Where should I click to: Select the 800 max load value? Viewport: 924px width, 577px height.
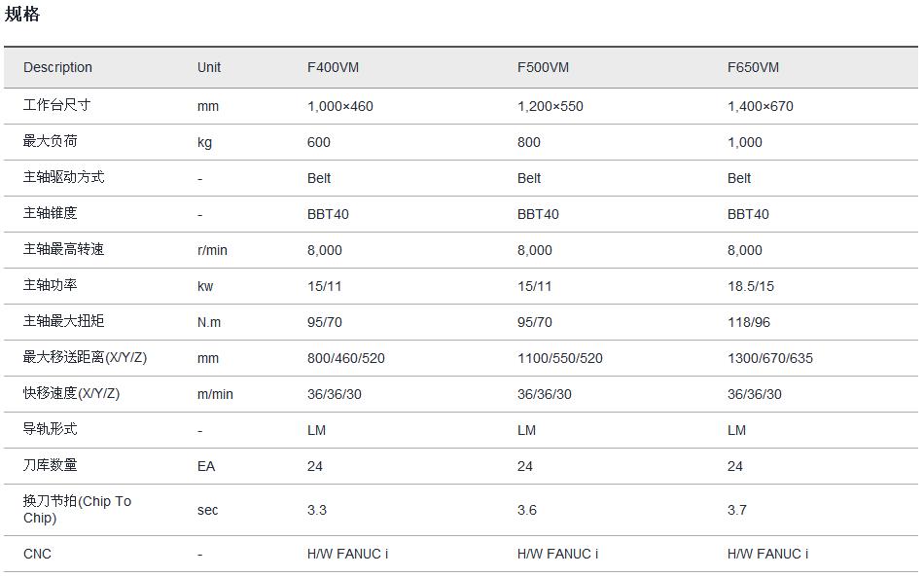tap(528, 142)
